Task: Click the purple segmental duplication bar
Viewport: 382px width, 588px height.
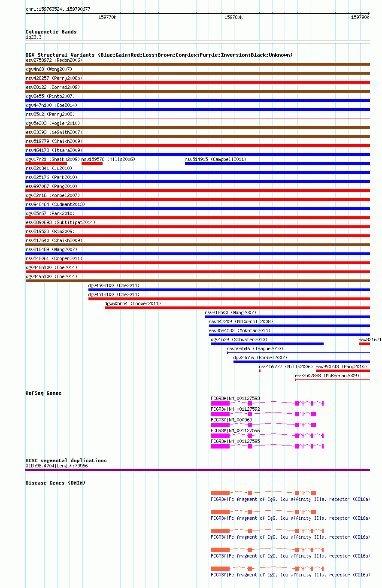Action: [198, 470]
